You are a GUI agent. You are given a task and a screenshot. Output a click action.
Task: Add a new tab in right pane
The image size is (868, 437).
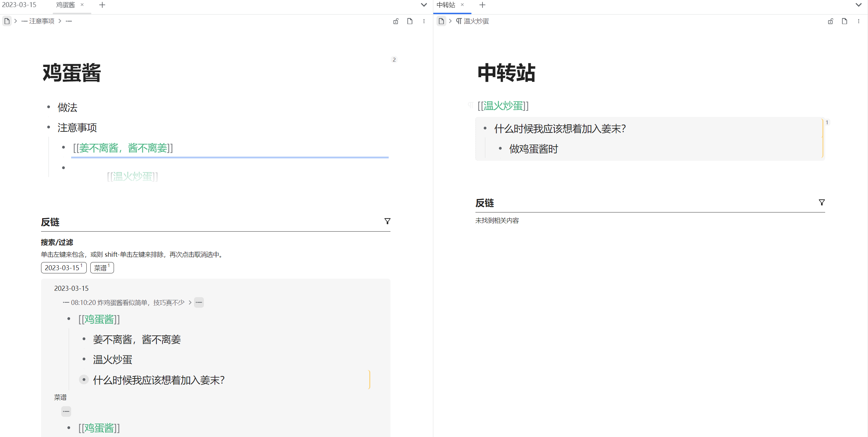(x=482, y=5)
